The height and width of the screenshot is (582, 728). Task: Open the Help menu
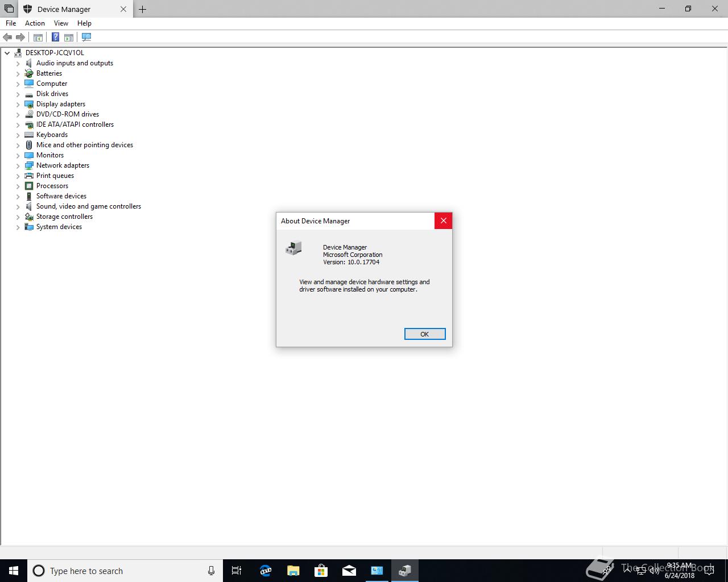pyautogui.click(x=84, y=23)
